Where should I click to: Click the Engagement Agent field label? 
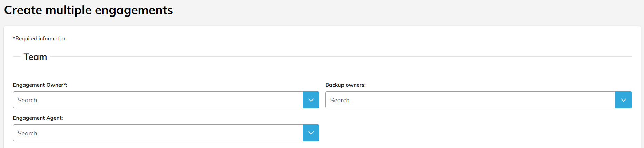point(38,118)
